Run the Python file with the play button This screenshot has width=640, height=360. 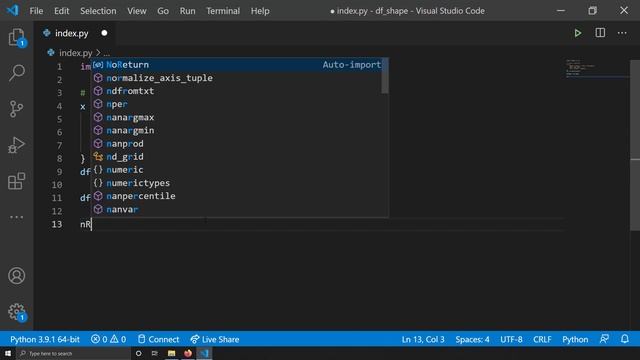tap(578, 33)
